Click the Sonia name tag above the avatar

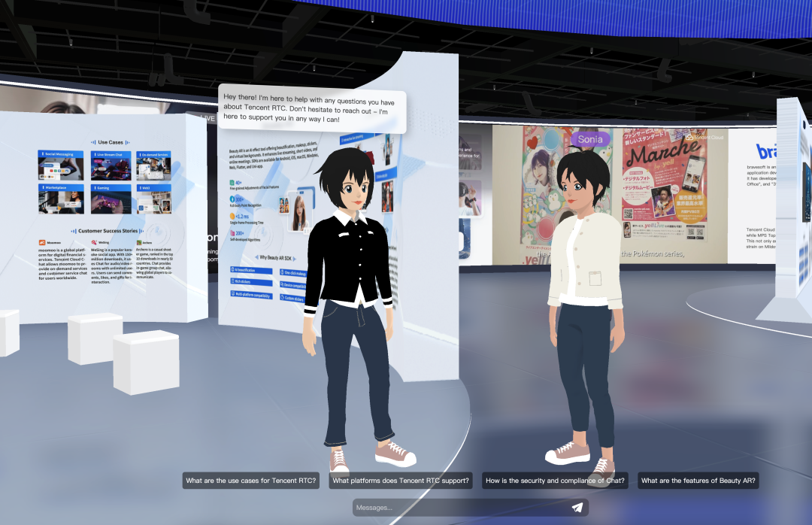590,139
